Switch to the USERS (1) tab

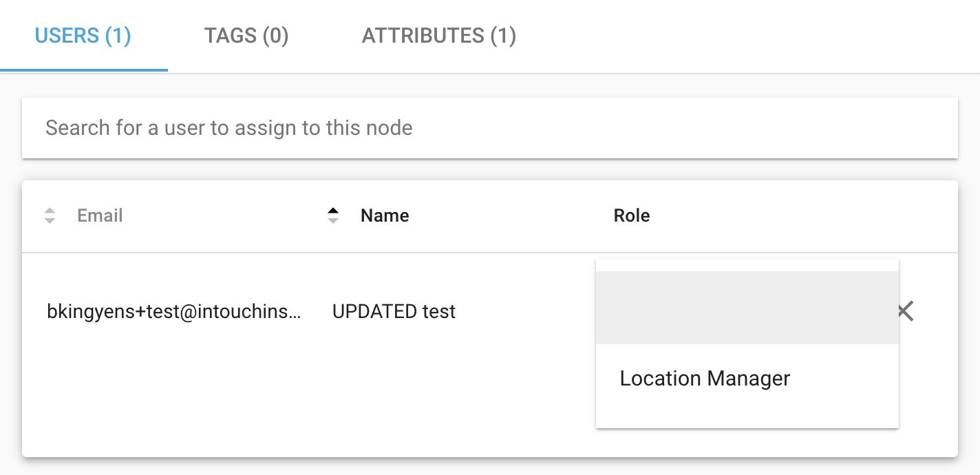tap(83, 36)
